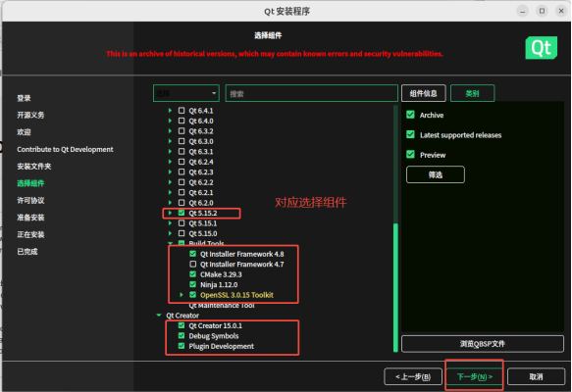Uncheck the Ninja 1.12.0 checkbox
The height and width of the screenshot is (392, 572).
(193, 284)
